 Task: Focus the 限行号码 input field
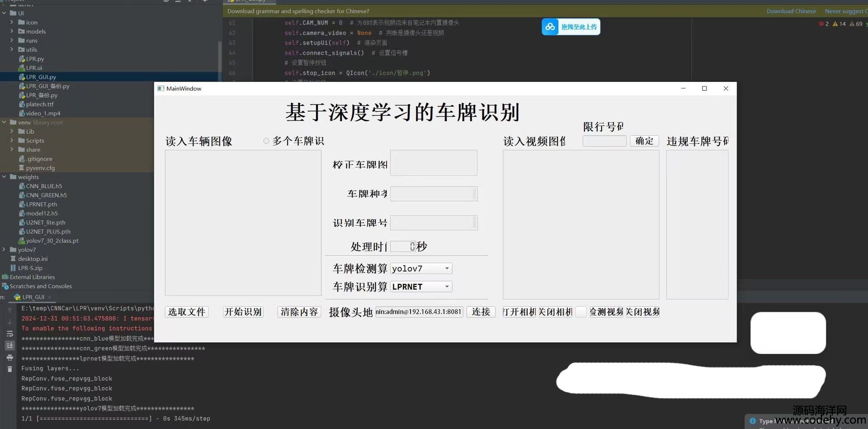point(604,141)
